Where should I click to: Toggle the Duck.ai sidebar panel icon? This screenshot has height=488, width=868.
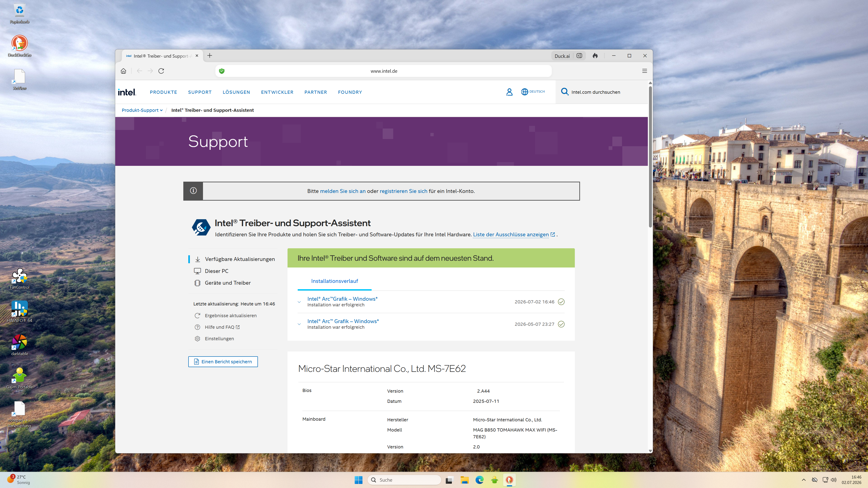click(x=579, y=56)
